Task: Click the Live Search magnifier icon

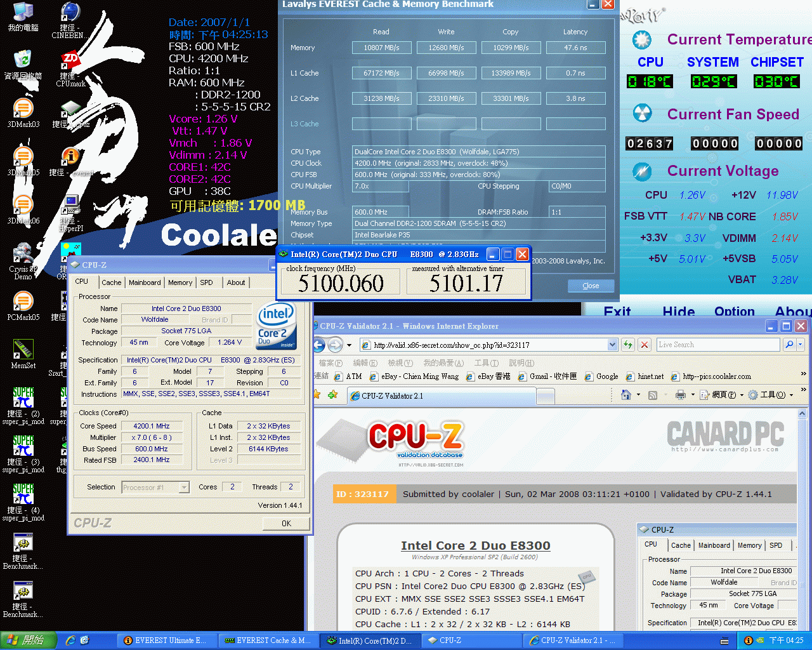Action: [789, 345]
